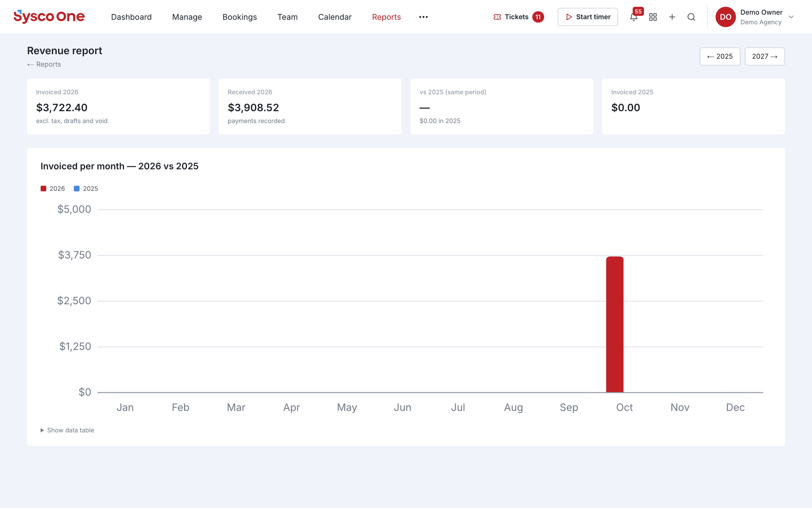Click the DO user avatar

[725, 17]
